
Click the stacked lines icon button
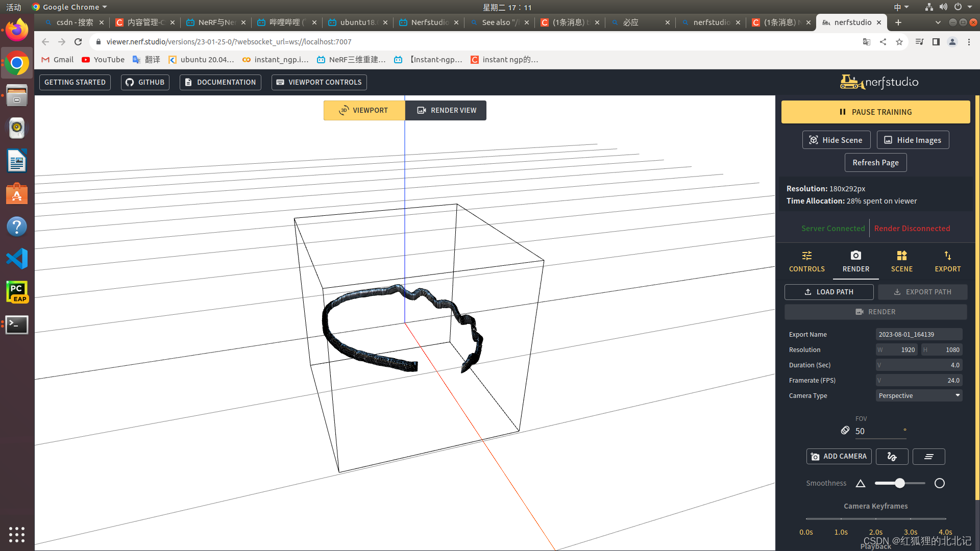928,457
